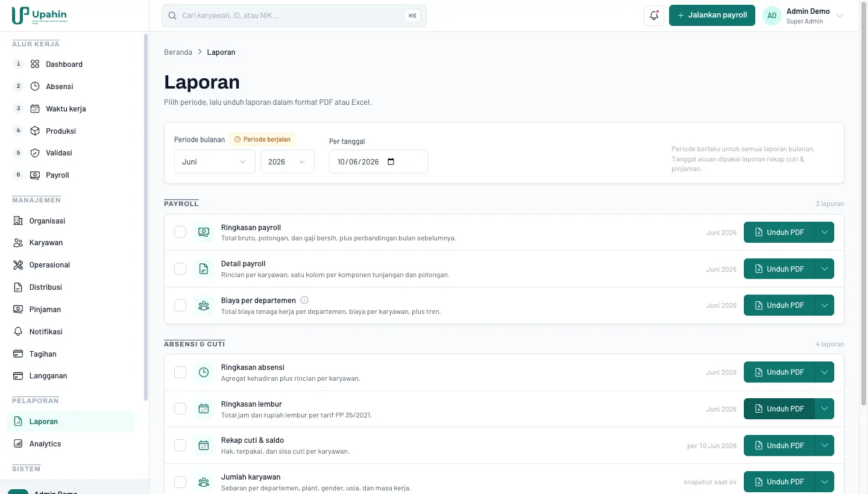This screenshot has height=494, width=868.
Task: Click the Organisasi building icon in the sidebar
Action: [18, 220]
